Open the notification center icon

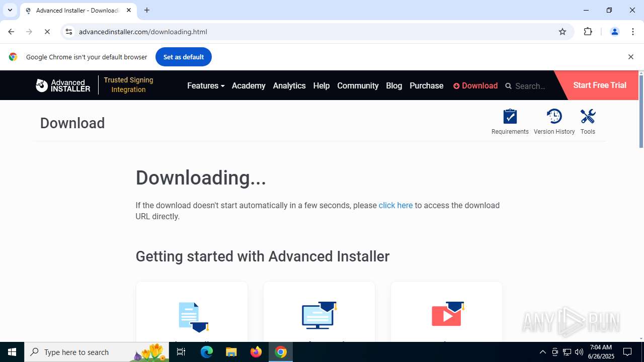tap(628, 352)
